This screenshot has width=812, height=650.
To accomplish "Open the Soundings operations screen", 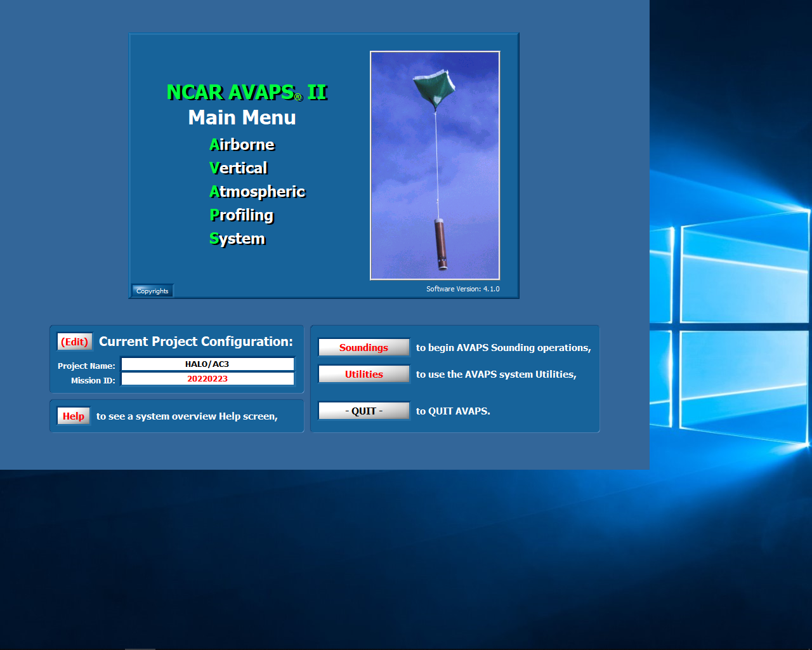I will [x=364, y=347].
